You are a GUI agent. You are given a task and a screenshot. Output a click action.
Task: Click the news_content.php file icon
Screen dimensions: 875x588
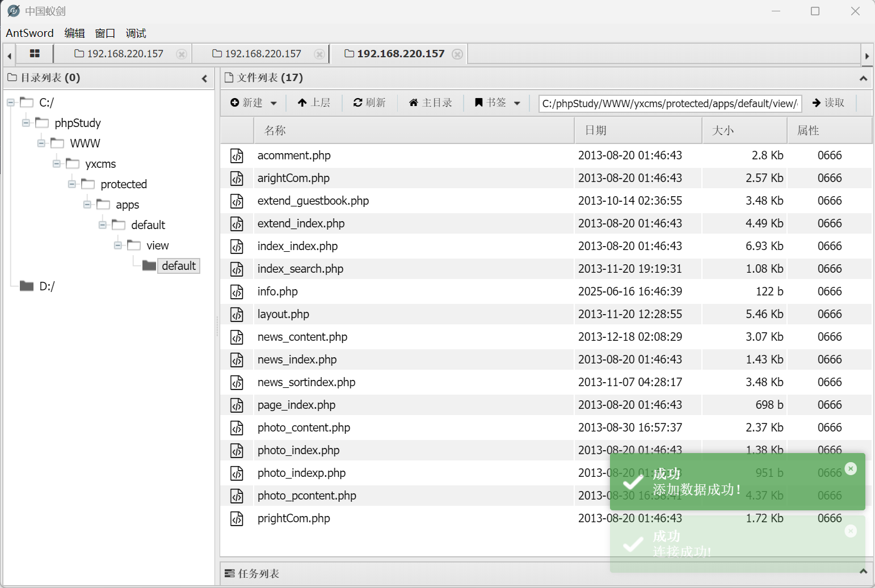pos(237,337)
